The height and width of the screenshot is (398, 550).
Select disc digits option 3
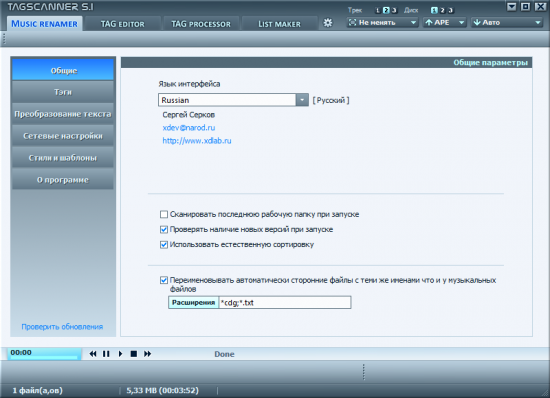click(450, 10)
